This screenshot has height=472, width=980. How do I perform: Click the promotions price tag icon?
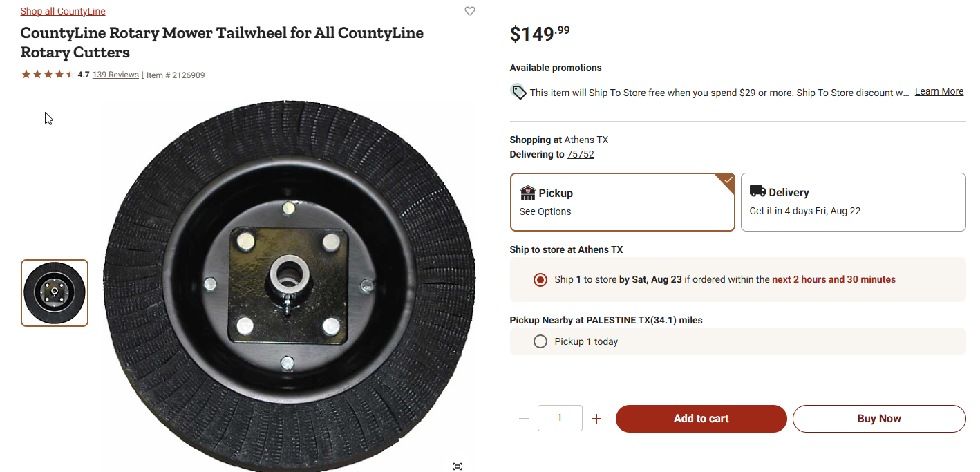518,92
